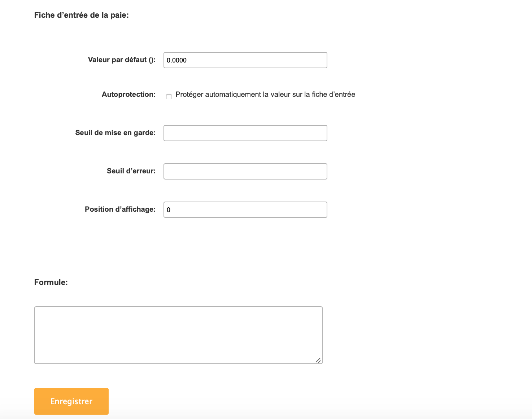The height and width of the screenshot is (419, 532).
Task: Focus the Seuil de mise en garde field
Action: pyautogui.click(x=245, y=133)
